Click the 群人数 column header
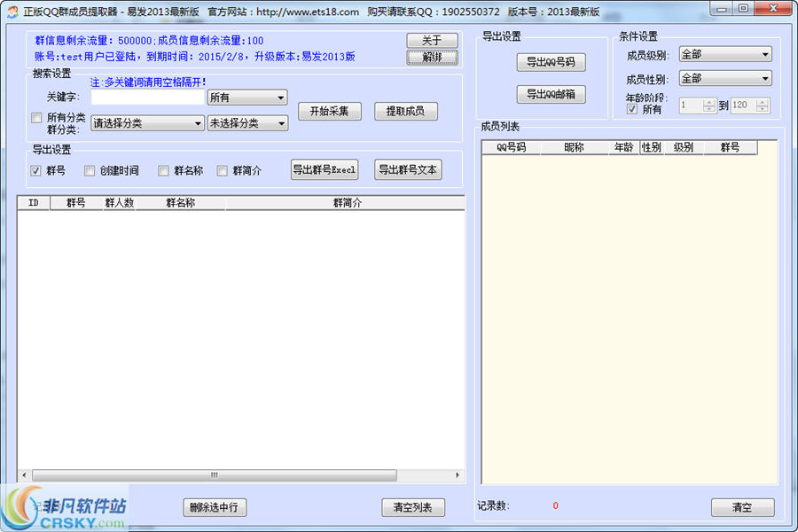Image resolution: width=798 pixels, height=532 pixels. (120, 203)
